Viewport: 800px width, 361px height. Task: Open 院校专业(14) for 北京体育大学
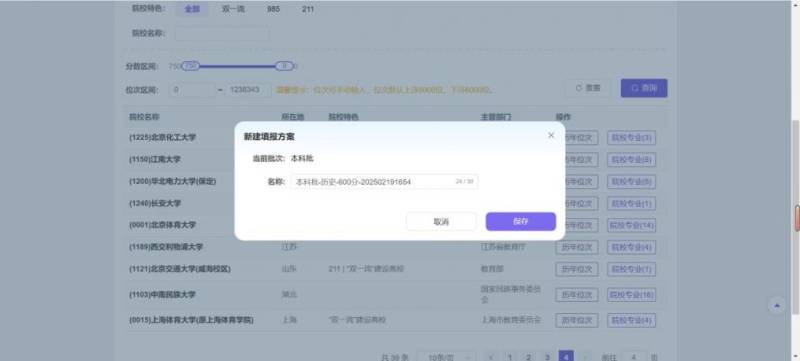631,225
